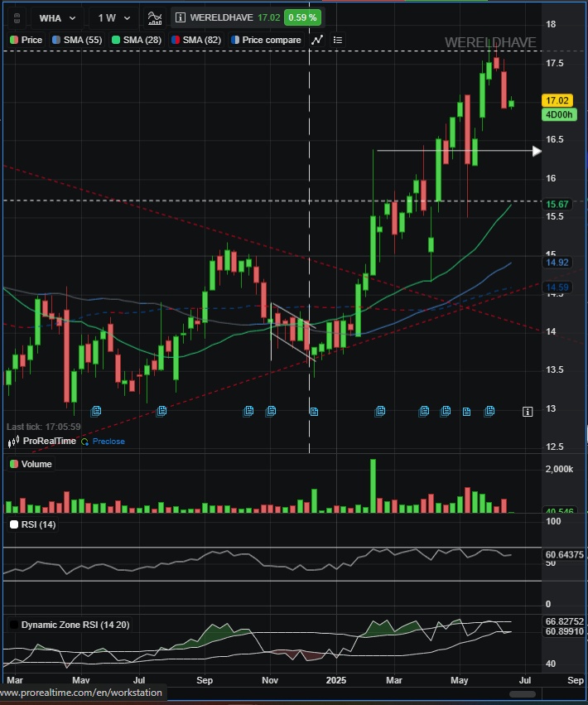Screen dimensions: 588x705
Task: Open the legend list menu icon
Action: 338,40
